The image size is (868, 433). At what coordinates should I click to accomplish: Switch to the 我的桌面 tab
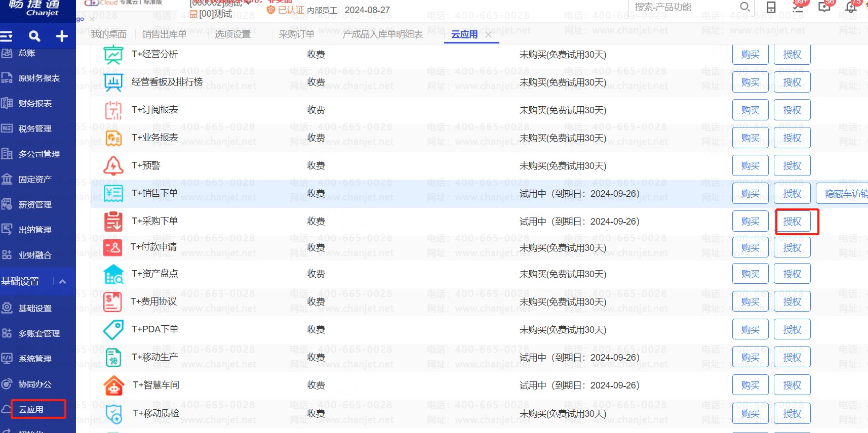[109, 34]
